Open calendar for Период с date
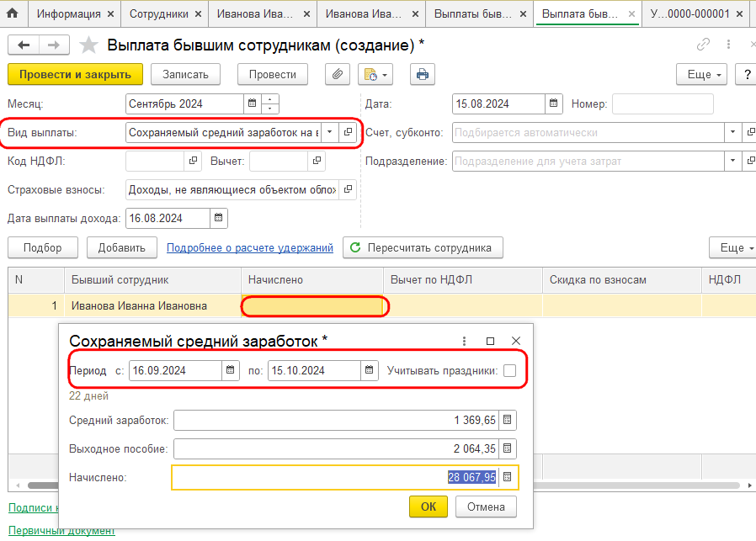Viewport: 756px width, 541px height. [231, 370]
